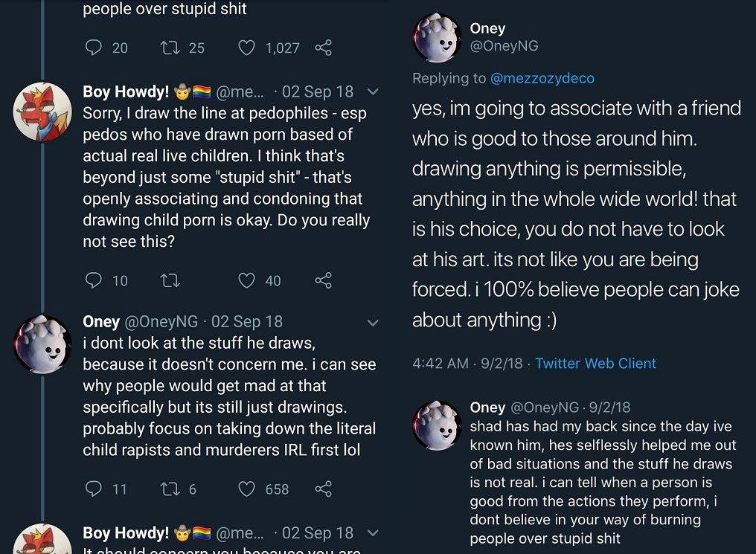This screenshot has width=756, height=554.
Task: Open the chevron menu on Oney's left-column tweet
Action: 374,322
